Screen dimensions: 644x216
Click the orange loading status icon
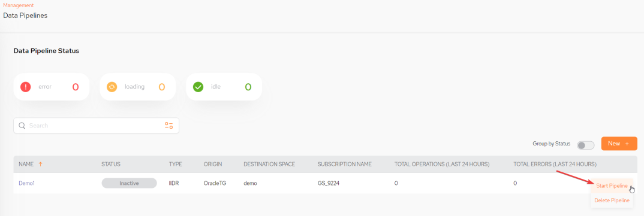point(112,87)
